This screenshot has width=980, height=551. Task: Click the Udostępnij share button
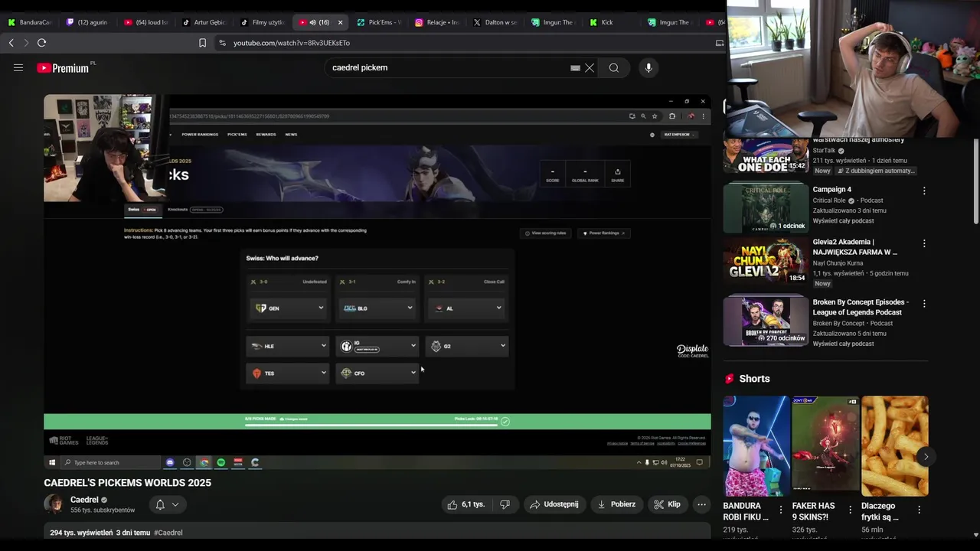click(555, 504)
